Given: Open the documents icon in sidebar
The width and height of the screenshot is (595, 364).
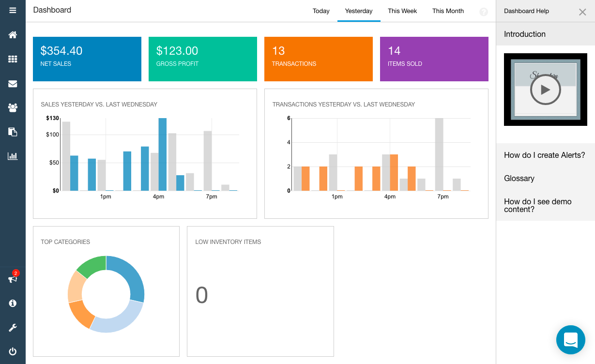Looking at the screenshot, I should click(13, 132).
